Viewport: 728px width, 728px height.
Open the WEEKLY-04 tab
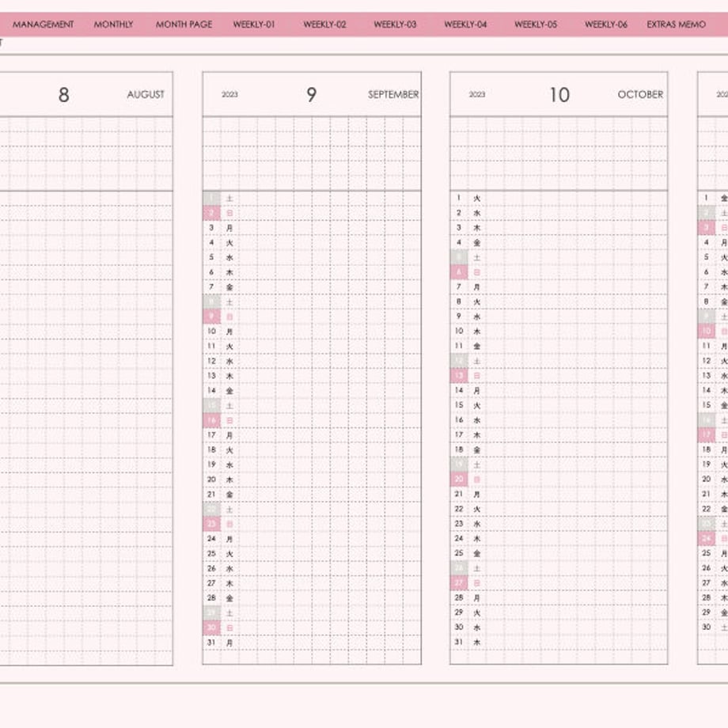pyautogui.click(x=465, y=25)
